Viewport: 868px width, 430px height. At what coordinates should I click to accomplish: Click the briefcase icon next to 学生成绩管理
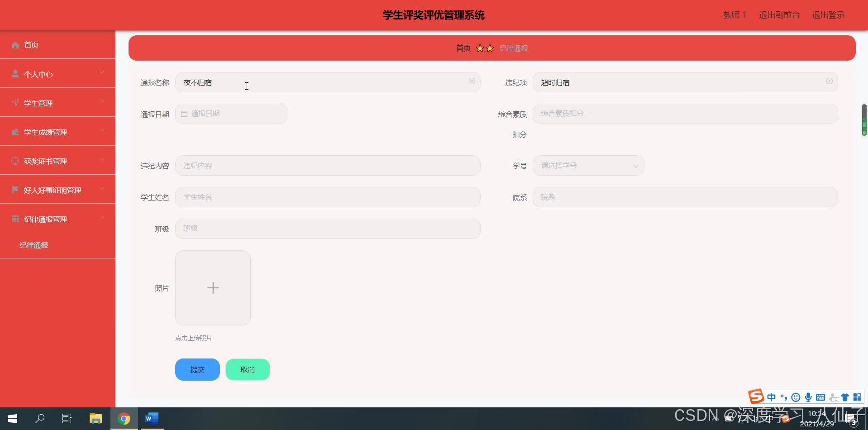[15, 132]
